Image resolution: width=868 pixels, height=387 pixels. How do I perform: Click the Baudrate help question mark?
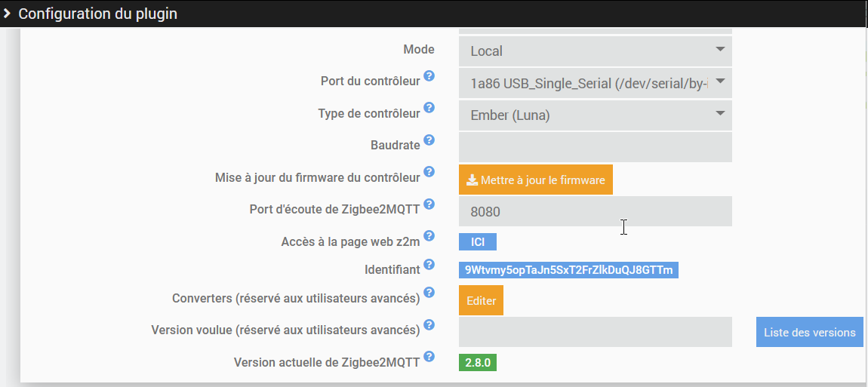coord(429,140)
